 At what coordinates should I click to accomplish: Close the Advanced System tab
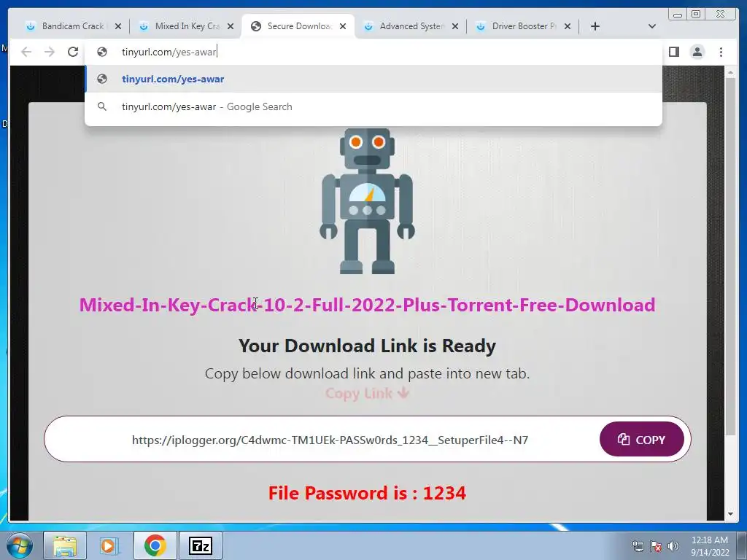(455, 26)
